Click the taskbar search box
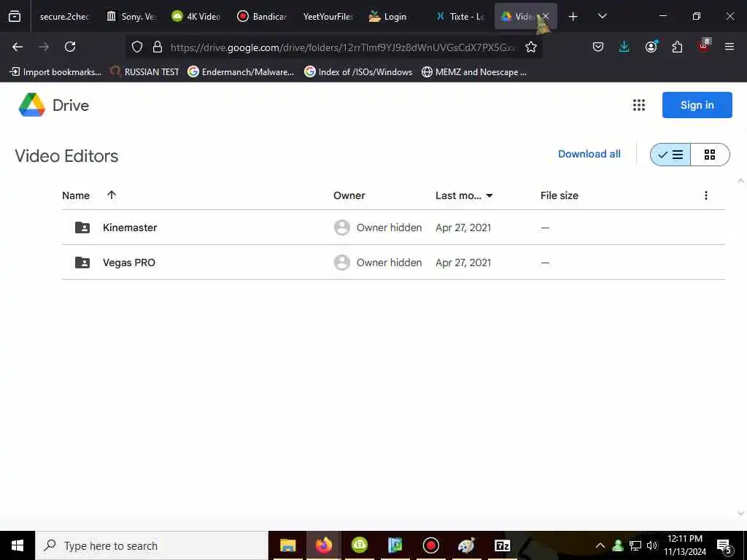The width and height of the screenshot is (747, 560). (152, 545)
